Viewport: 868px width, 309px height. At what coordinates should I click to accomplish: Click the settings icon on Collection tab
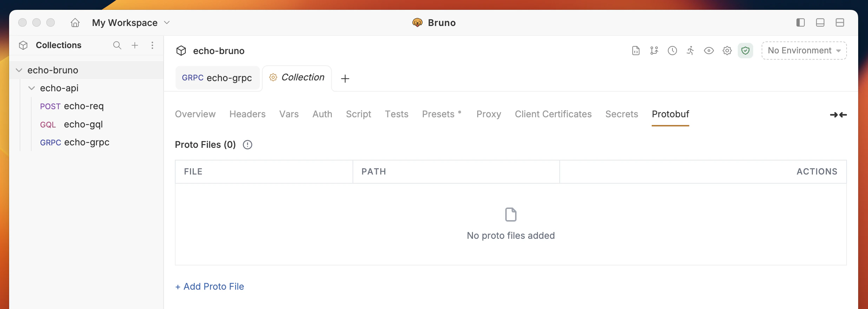point(273,77)
